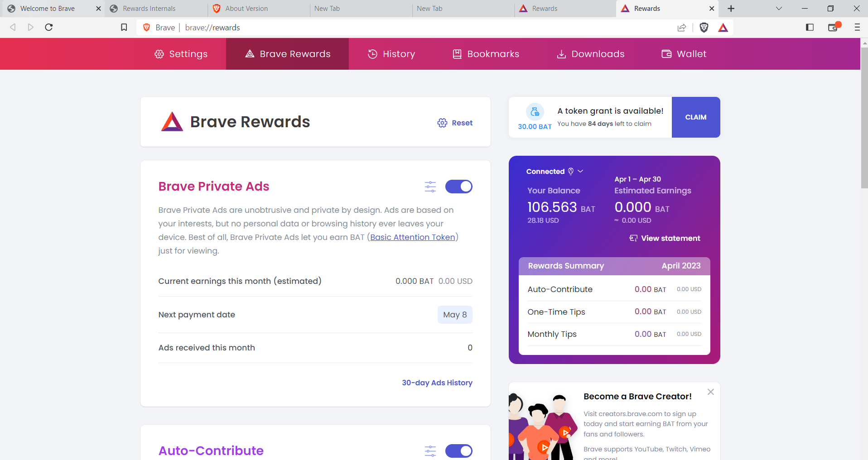868x460 pixels.
Task: Click the scrollbar up arrow
Action: (864, 43)
